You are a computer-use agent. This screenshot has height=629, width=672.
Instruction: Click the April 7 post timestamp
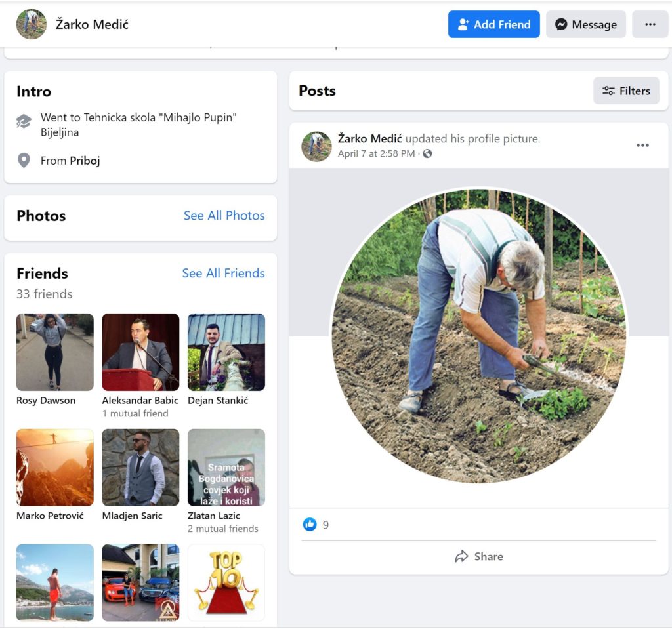[x=376, y=154]
